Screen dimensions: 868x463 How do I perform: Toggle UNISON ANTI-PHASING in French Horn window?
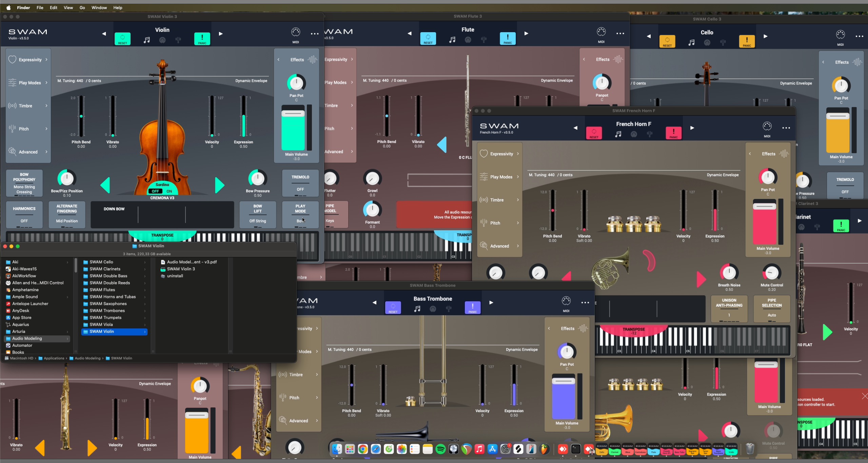729,309
